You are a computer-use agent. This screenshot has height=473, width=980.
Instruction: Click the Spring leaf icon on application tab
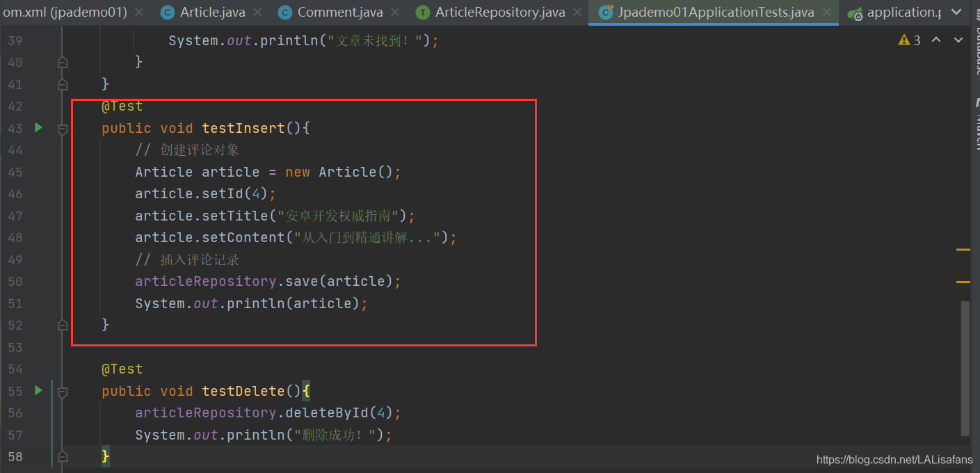click(856, 13)
